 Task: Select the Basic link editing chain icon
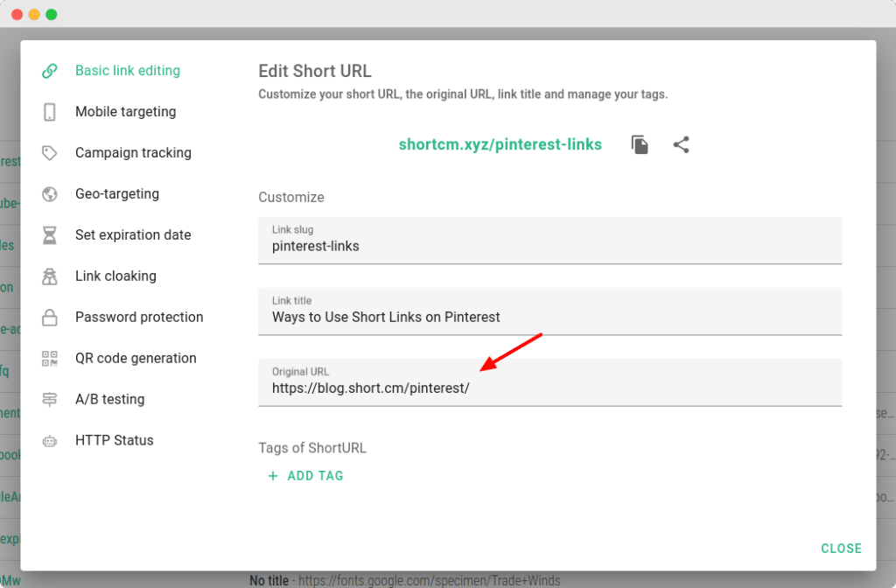coord(48,70)
